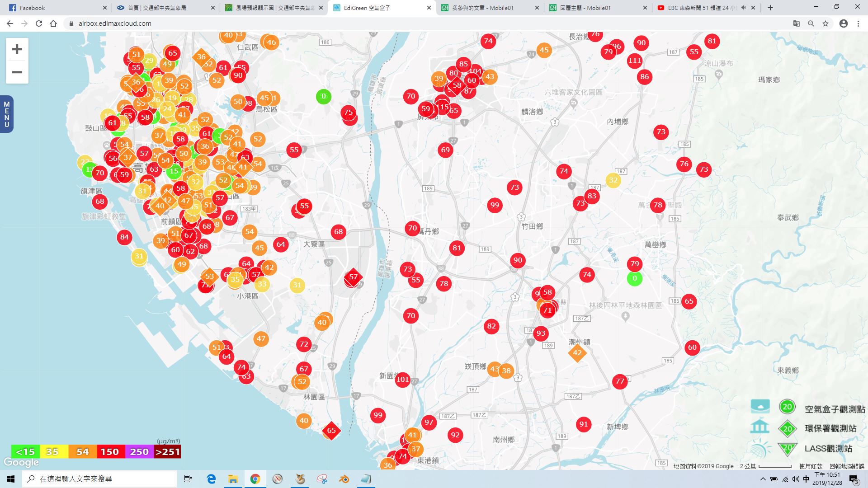Click the purple 250 legend swatch
868x488 pixels.
139,451
